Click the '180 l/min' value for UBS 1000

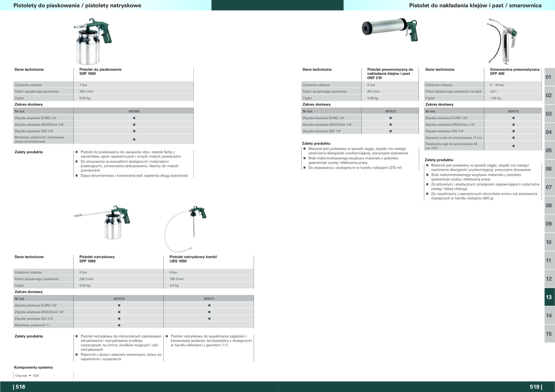[176, 279]
